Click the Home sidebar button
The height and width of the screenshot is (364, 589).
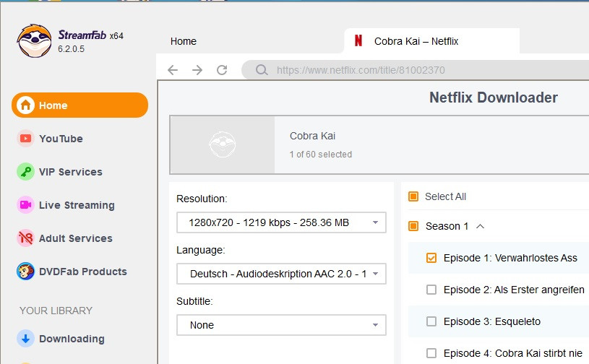tap(79, 105)
